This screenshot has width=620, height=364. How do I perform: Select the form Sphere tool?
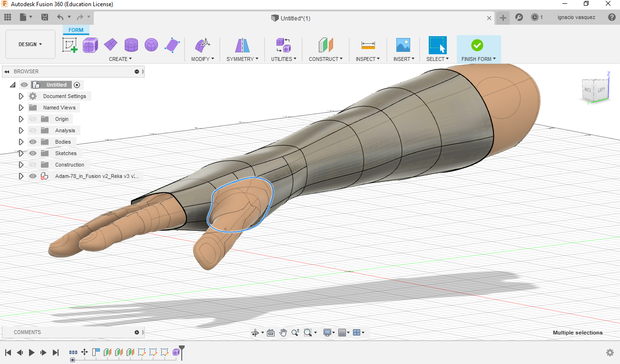click(x=151, y=45)
